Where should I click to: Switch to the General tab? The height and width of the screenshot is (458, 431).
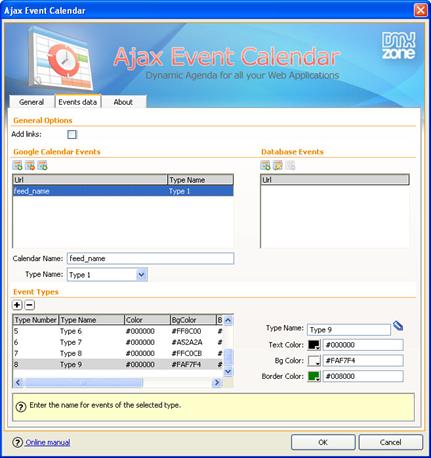click(x=31, y=102)
